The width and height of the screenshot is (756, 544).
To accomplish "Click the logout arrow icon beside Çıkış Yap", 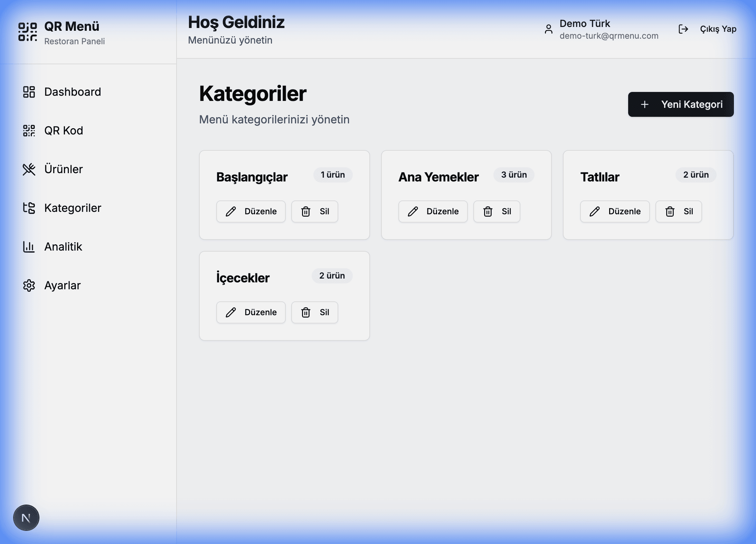I will (684, 29).
